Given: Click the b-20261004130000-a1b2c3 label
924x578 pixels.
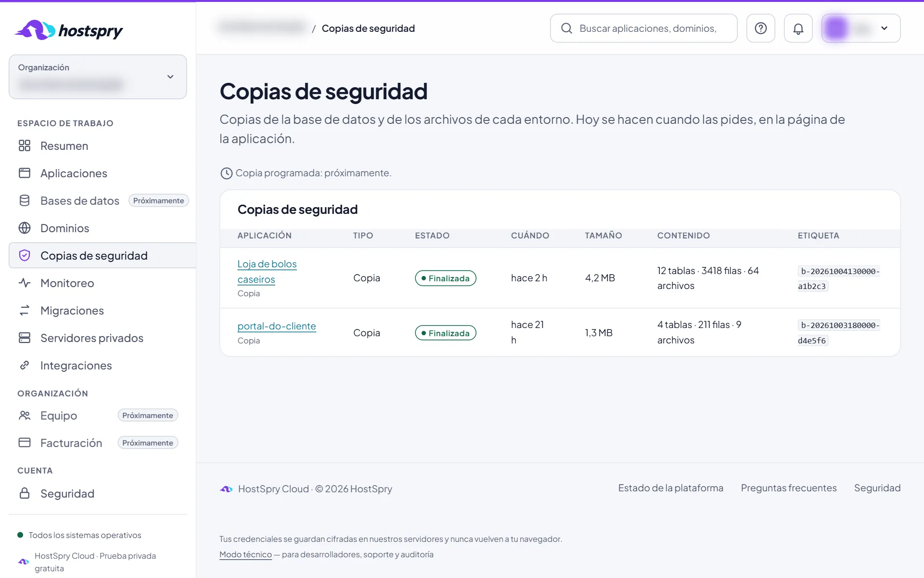Looking at the screenshot, I should click(x=839, y=278).
